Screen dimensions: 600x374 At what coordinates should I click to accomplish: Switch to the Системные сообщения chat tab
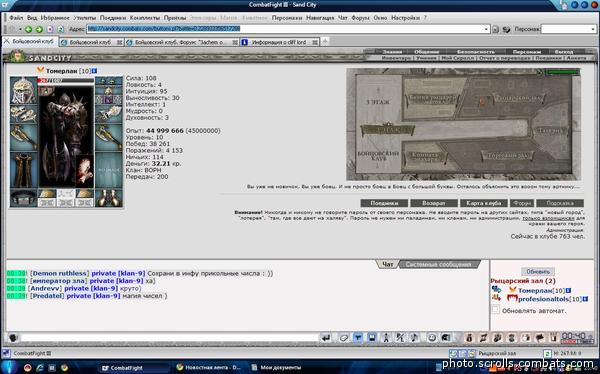coord(439,264)
